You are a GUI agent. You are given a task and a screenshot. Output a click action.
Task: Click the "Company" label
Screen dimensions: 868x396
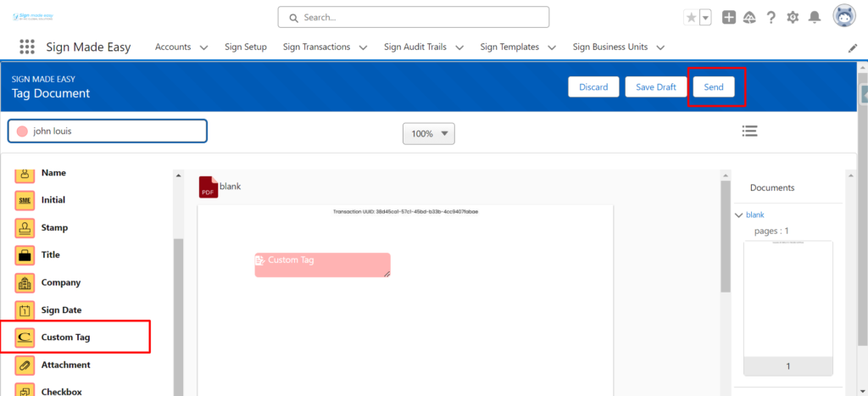(x=61, y=282)
